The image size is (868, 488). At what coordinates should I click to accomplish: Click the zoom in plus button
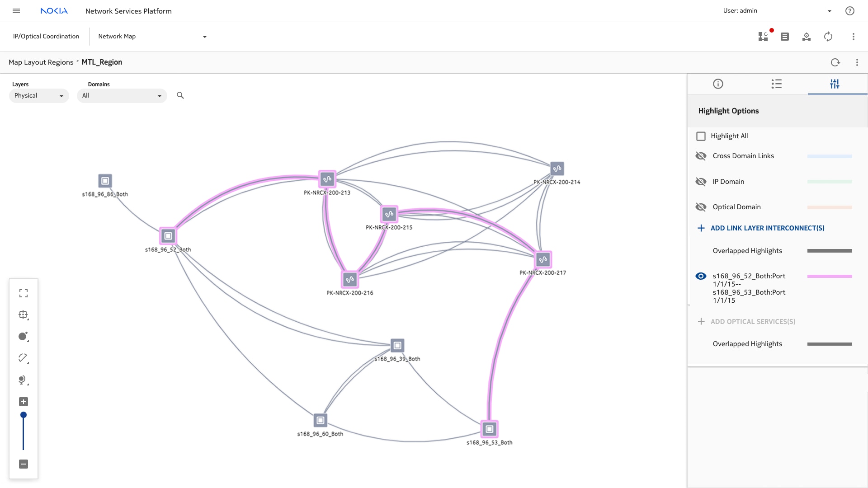pos(24,402)
